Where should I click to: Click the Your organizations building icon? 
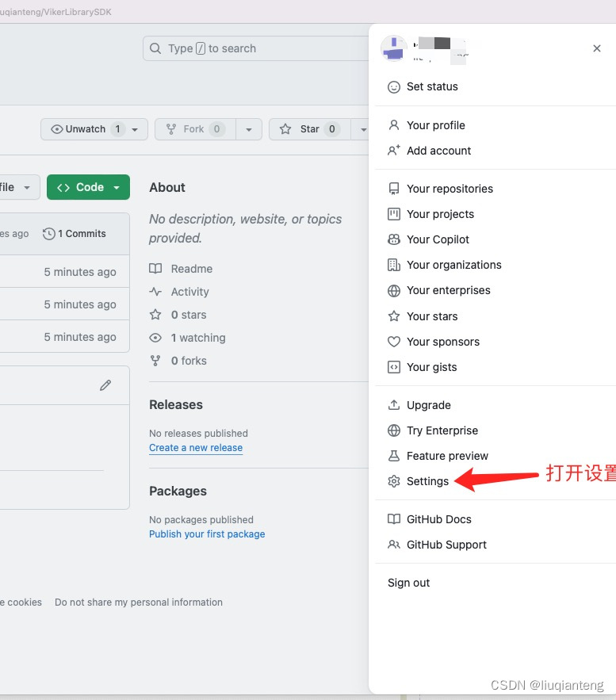[x=394, y=265]
